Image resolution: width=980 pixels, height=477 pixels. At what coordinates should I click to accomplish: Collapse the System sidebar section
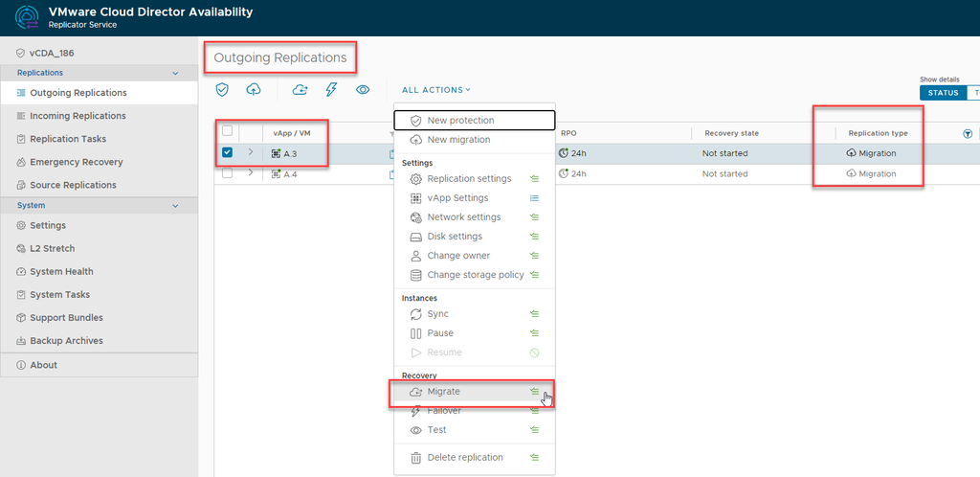(174, 206)
